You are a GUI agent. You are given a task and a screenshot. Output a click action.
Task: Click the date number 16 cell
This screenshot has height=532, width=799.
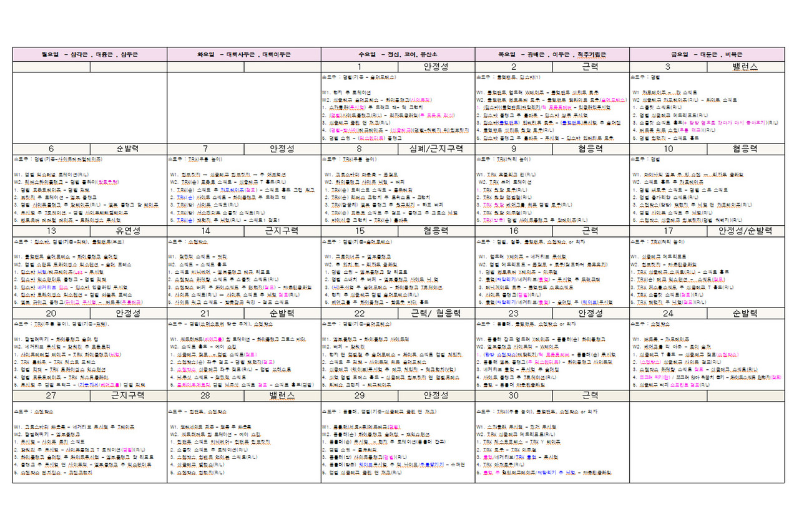514,231
